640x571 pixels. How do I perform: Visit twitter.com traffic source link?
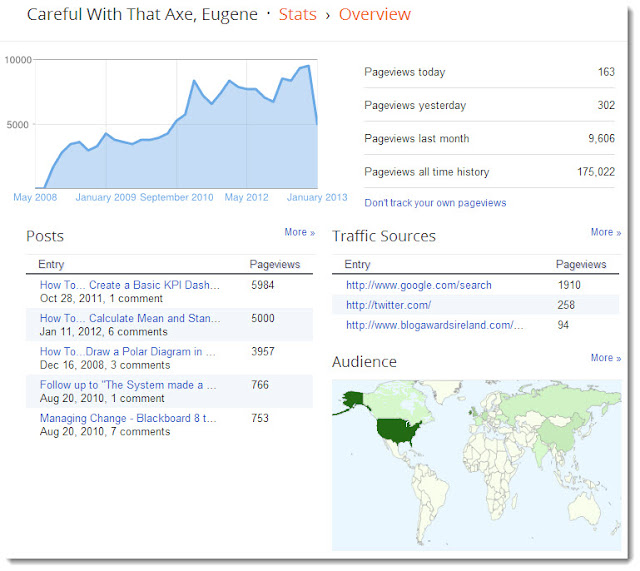(x=388, y=305)
